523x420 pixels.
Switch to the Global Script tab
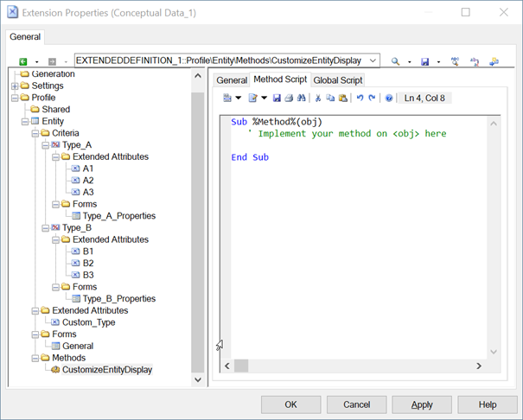pyautogui.click(x=338, y=80)
